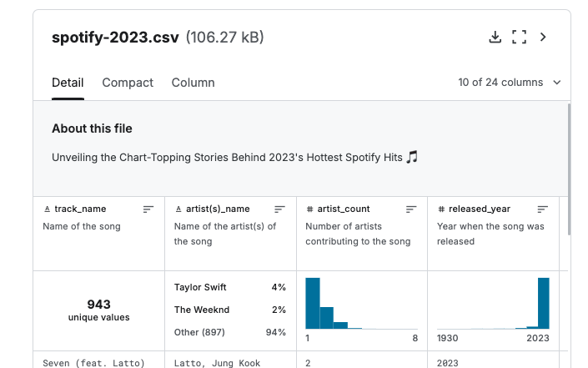The width and height of the screenshot is (588, 368).
Task: Click the string type icon beside track_name
Action: [47, 209]
